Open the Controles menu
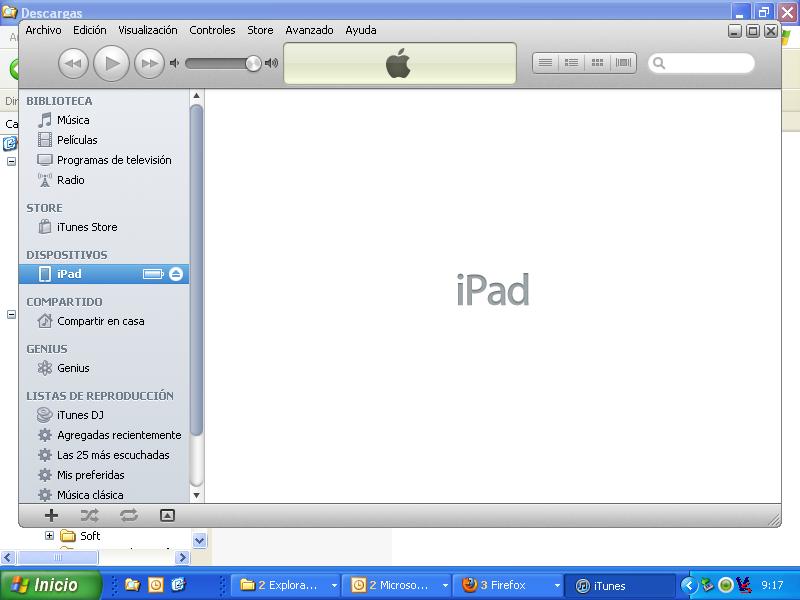This screenshot has height=600, width=800. [212, 30]
